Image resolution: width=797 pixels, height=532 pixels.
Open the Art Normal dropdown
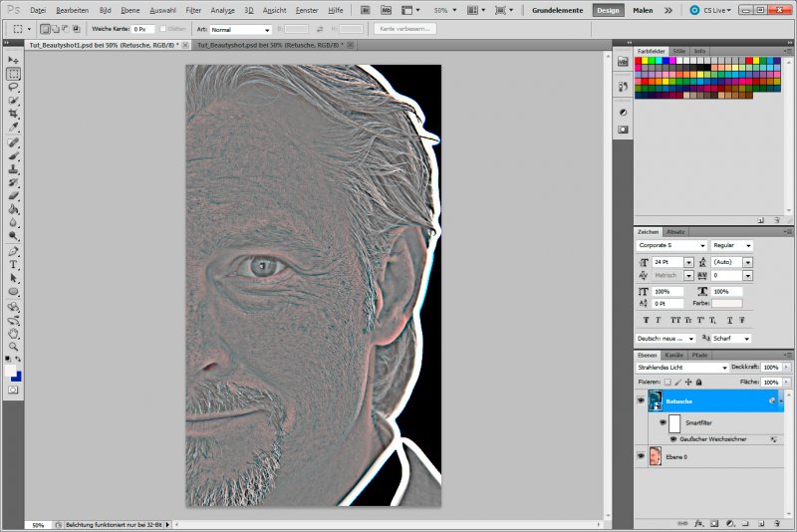click(x=240, y=30)
